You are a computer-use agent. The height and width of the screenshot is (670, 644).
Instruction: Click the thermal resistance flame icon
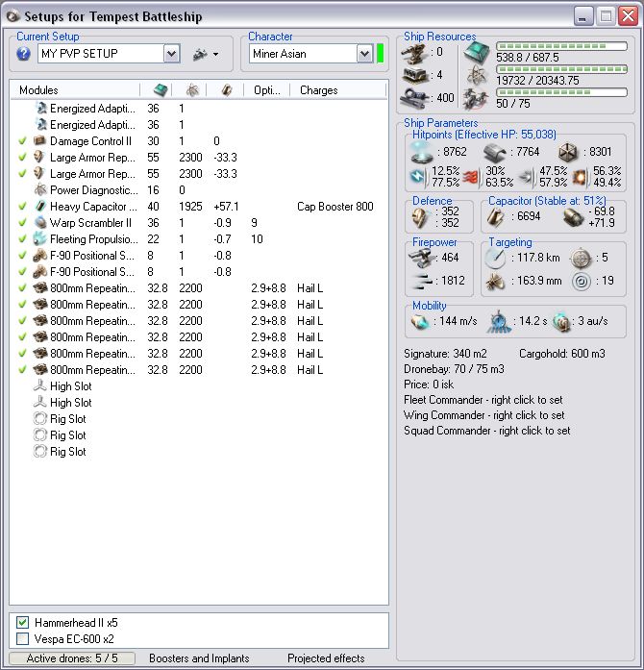pos(470,177)
